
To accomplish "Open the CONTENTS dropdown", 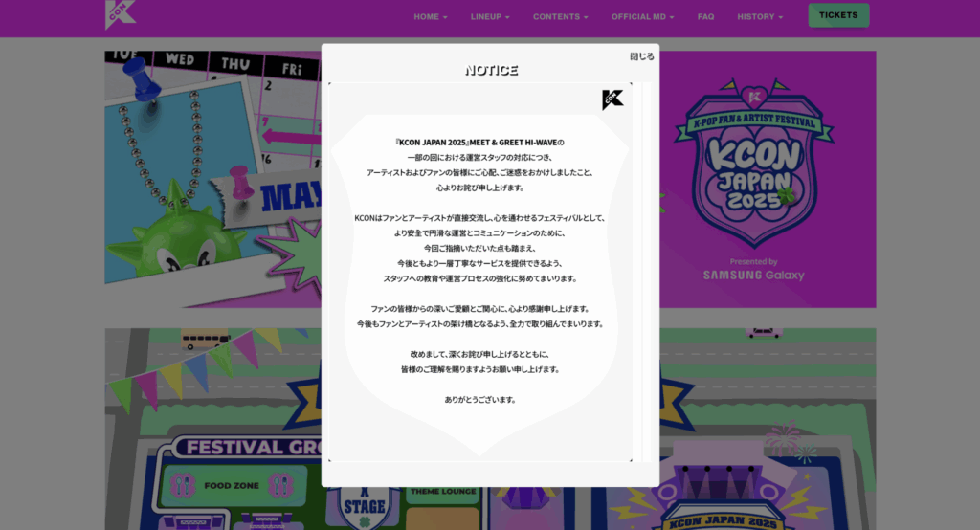I will pos(561,17).
